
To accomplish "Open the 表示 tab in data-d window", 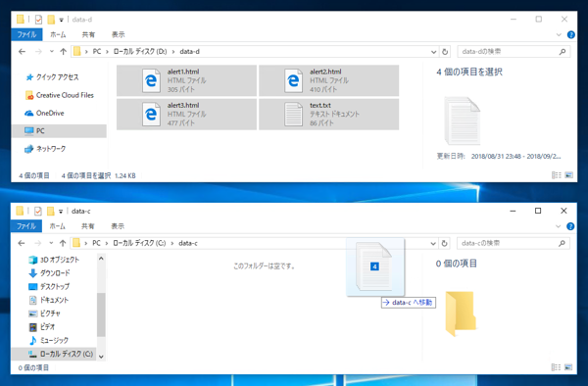I will click(x=119, y=34).
